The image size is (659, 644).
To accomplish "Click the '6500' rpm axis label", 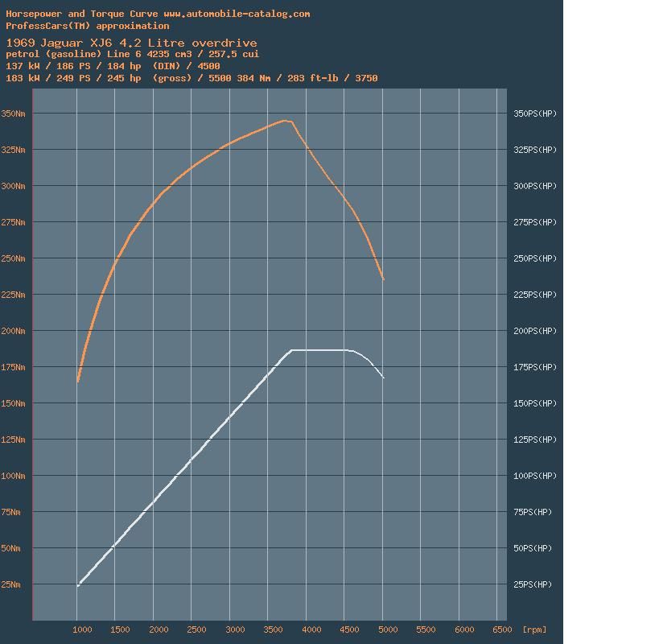I will pyautogui.click(x=502, y=630).
